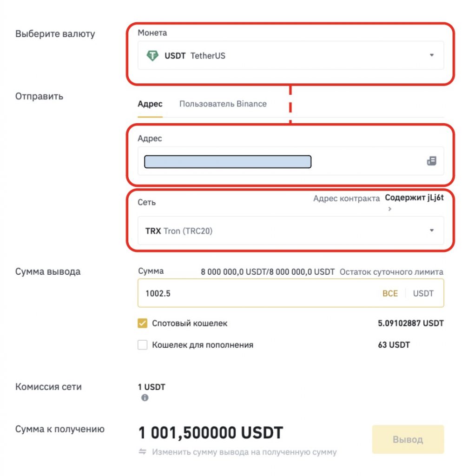Click the change withdrawal amount link
The height and width of the screenshot is (476, 474).
click(244, 452)
